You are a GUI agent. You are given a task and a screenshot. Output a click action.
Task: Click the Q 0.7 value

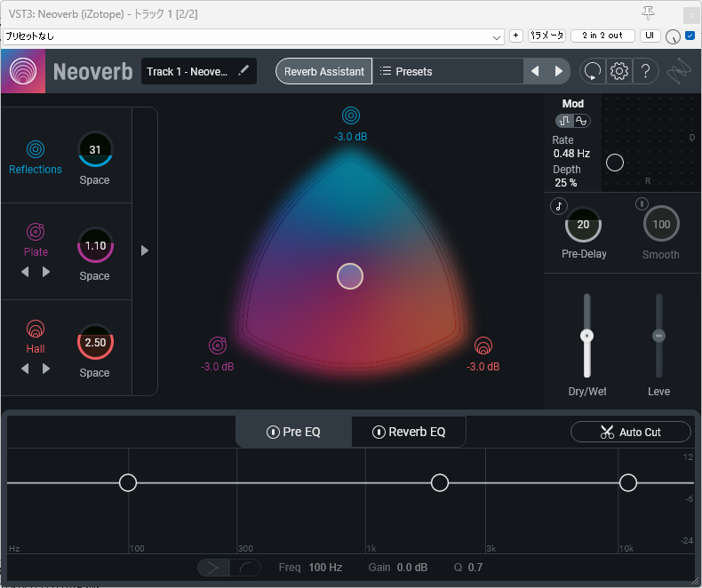pos(475,568)
